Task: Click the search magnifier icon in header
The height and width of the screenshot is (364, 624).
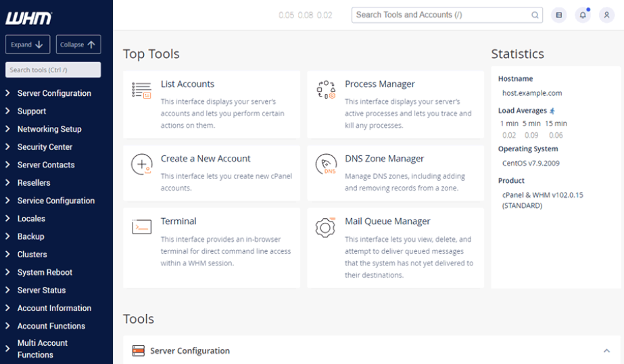Action: [535, 15]
